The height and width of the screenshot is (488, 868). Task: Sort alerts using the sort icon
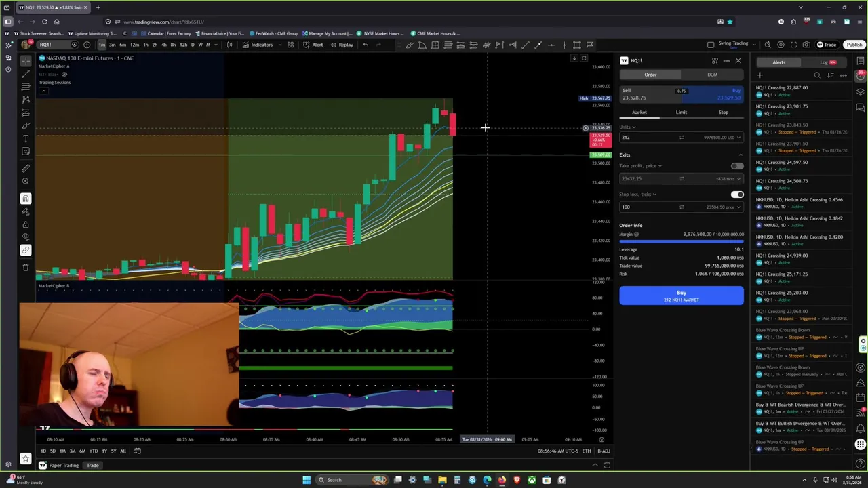point(830,75)
